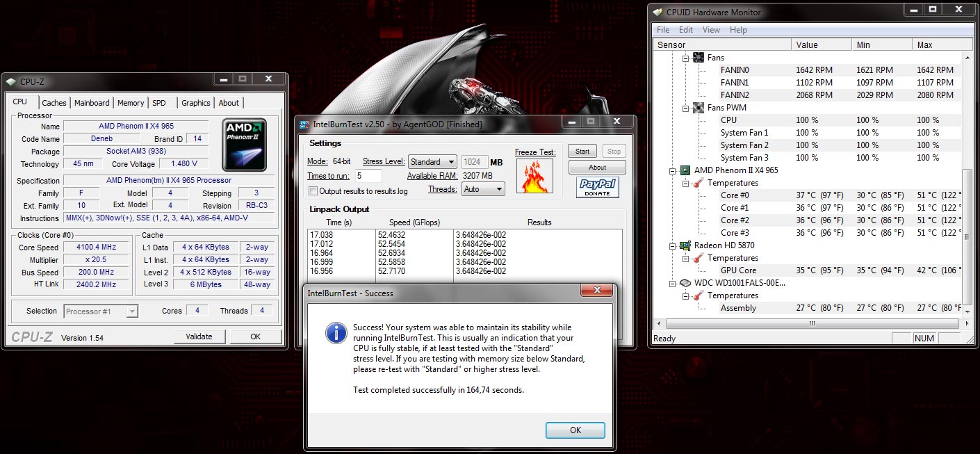The height and width of the screenshot is (454, 980).
Task: Click thermometer icon under Radeon HD 5870
Action: (699, 258)
